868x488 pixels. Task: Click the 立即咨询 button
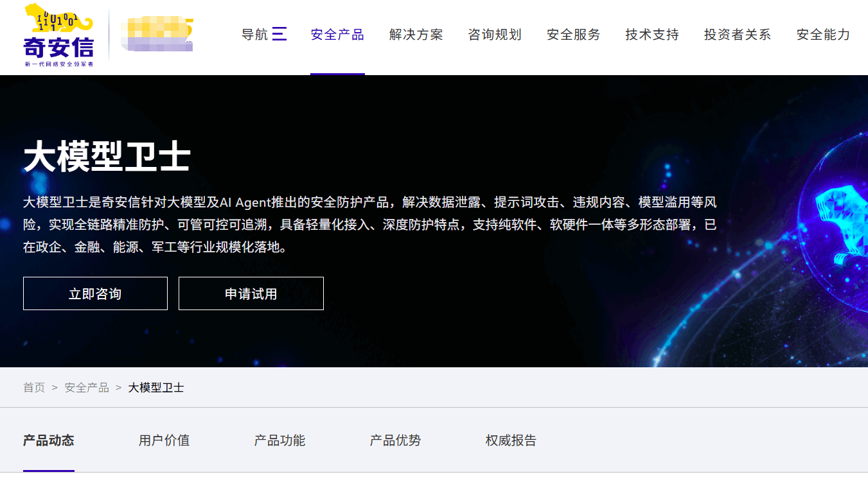(95, 293)
